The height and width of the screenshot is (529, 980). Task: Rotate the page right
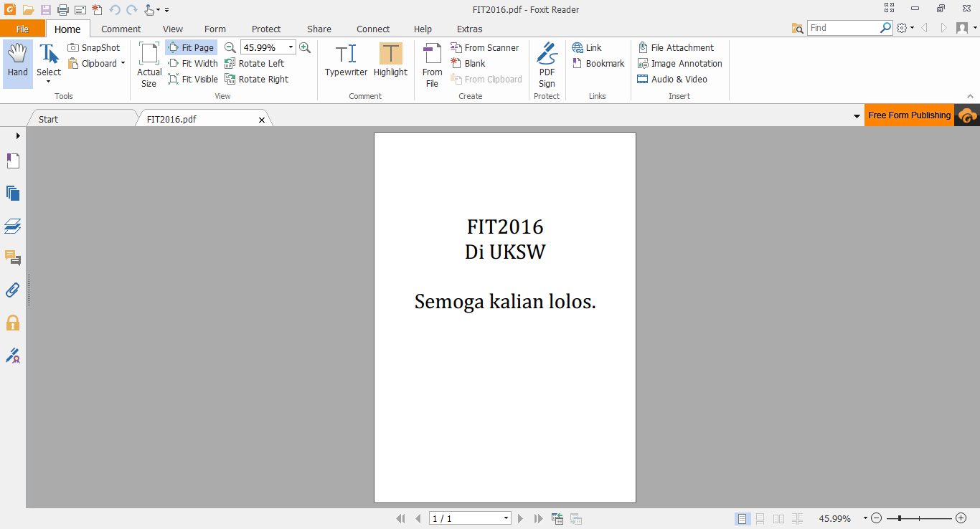257,79
